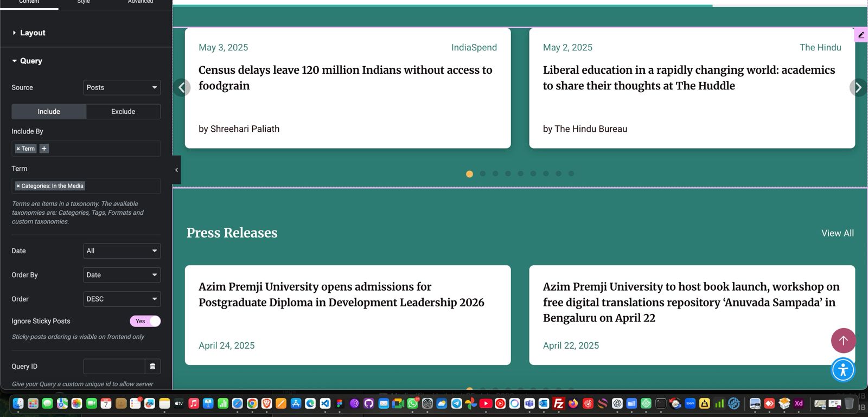The image size is (868, 417).
Task: Switch to the Style tab
Action: click(x=84, y=2)
